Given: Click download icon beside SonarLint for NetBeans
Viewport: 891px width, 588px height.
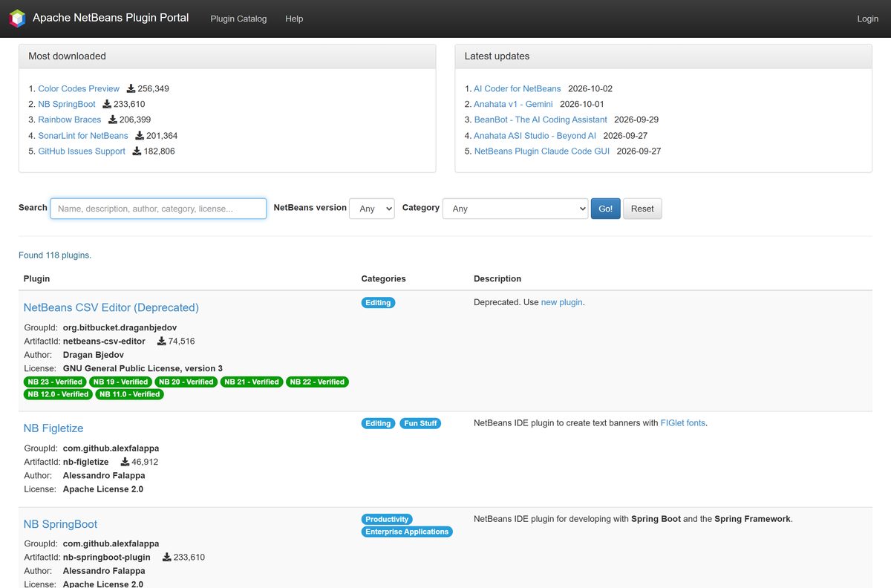Looking at the screenshot, I should pos(140,136).
